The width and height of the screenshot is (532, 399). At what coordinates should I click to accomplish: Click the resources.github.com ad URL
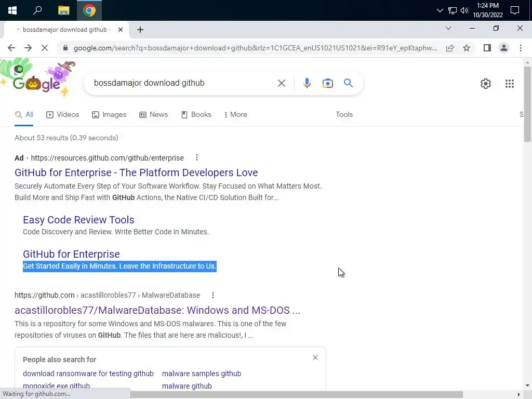tap(107, 158)
